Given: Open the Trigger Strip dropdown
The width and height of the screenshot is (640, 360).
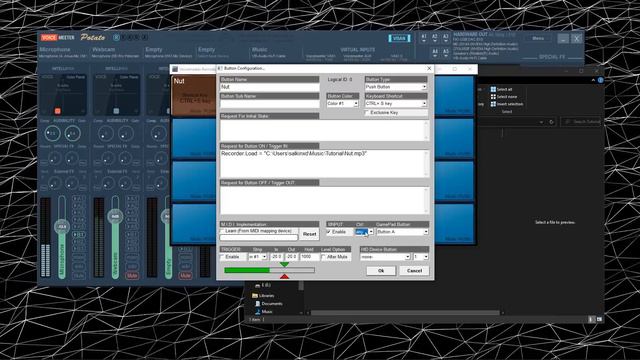Looking at the screenshot, I should tap(258, 256).
